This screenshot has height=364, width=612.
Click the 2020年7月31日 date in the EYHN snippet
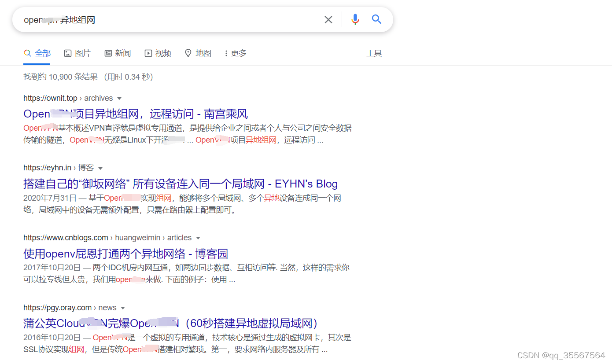(50, 198)
